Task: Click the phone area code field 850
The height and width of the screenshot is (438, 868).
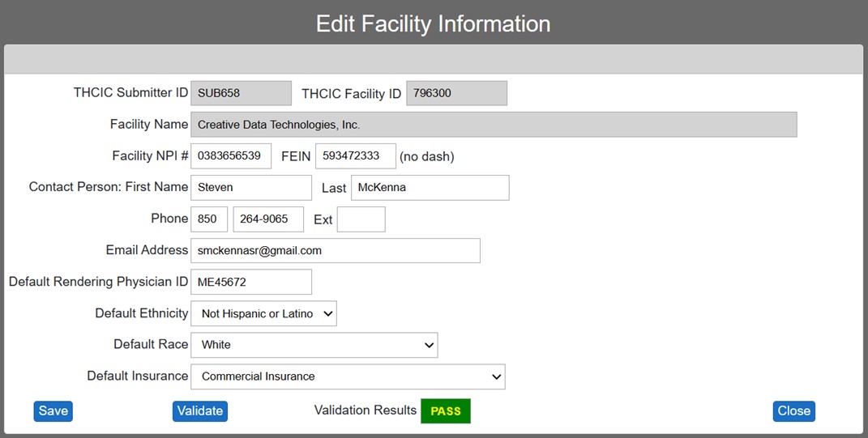Action: tap(209, 219)
